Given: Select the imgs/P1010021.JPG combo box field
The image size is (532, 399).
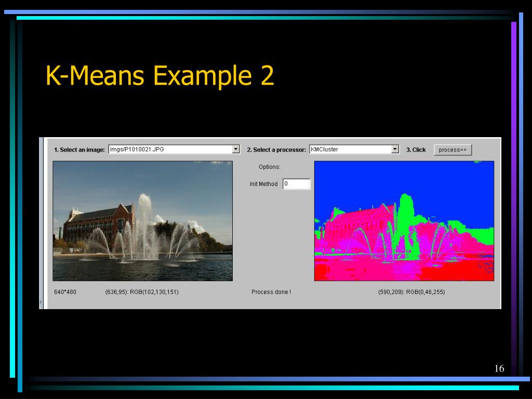Looking at the screenshot, I should point(174,149).
